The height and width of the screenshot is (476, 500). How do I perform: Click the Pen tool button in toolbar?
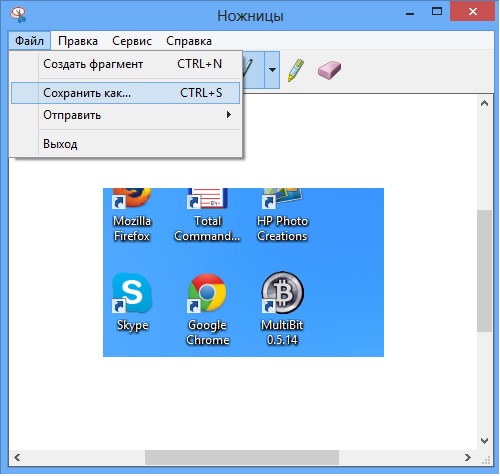(253, 70)
